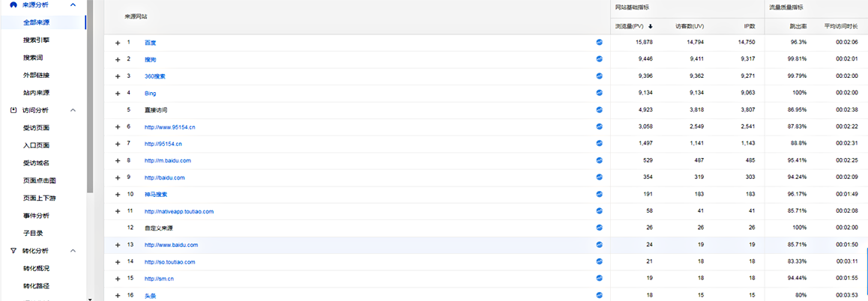Image resolution: width=868 pixels, height=301 pixels.
Task: Expand the http://m.baidu.com row
Action: pyautogui.click(x=118, y=160)
